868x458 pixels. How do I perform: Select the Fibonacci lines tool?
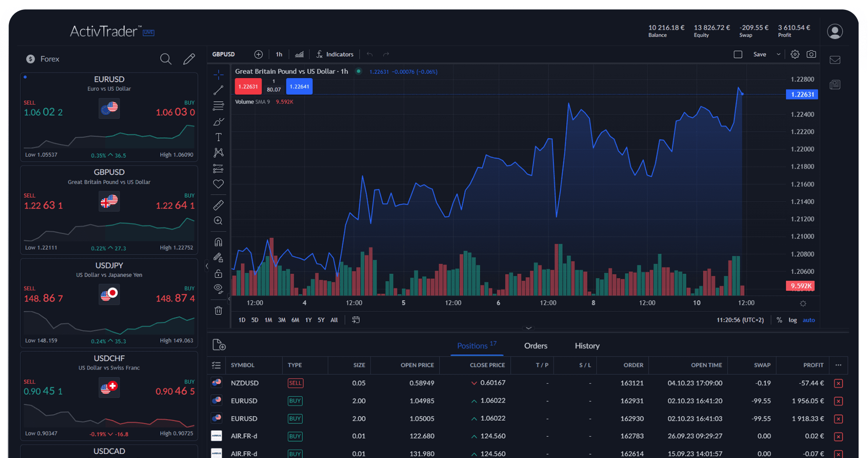218,106
